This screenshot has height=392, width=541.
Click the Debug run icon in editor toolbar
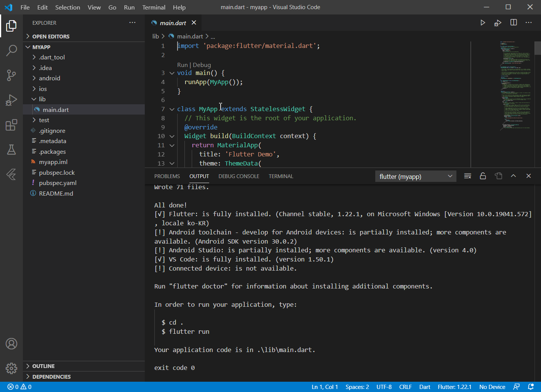(498, 23)
